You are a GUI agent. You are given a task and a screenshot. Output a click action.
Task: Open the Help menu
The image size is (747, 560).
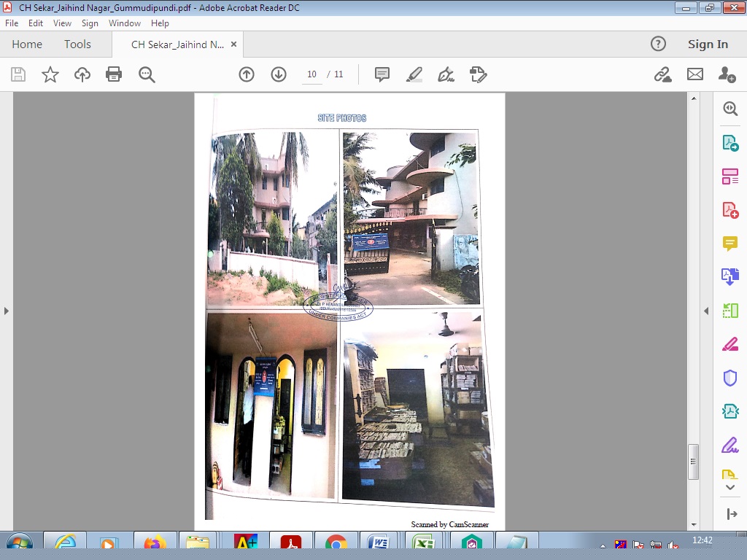pos(160,23)
